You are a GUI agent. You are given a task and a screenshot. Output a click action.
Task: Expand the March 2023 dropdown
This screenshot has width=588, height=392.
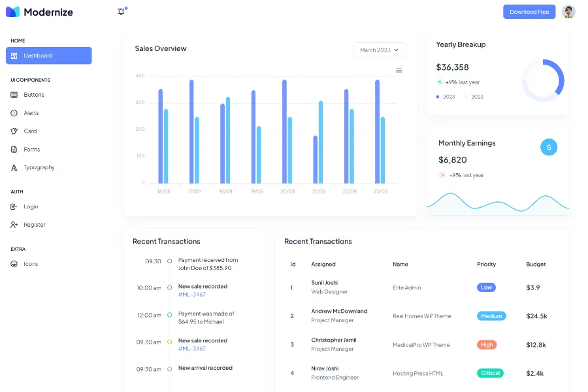pos(380,50)
